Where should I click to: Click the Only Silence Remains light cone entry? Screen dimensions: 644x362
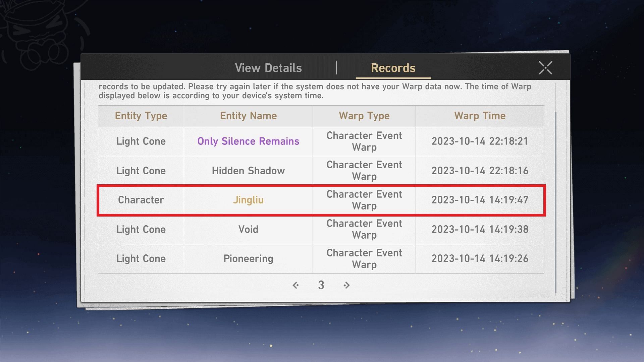tap(248, 141)
